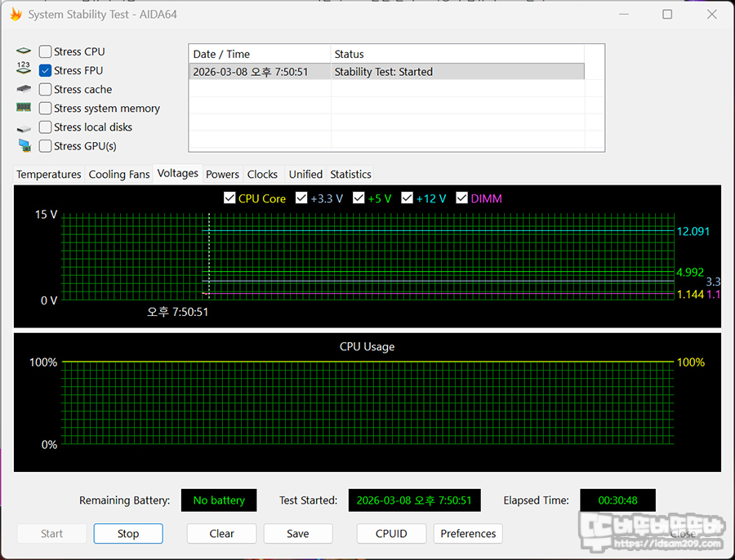The image size is (735, 560).
Task: Stop the stability test
Action: [x=128, y=534]
